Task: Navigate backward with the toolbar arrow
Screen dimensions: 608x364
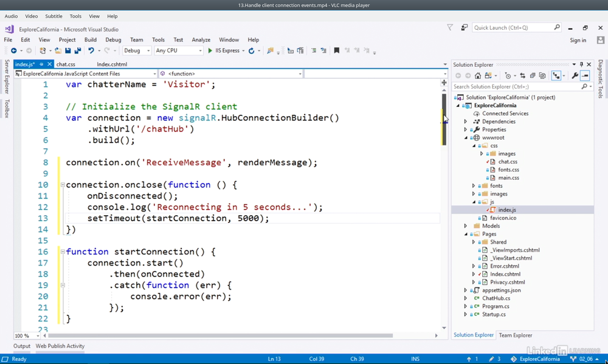Action: tap(13, 51)
